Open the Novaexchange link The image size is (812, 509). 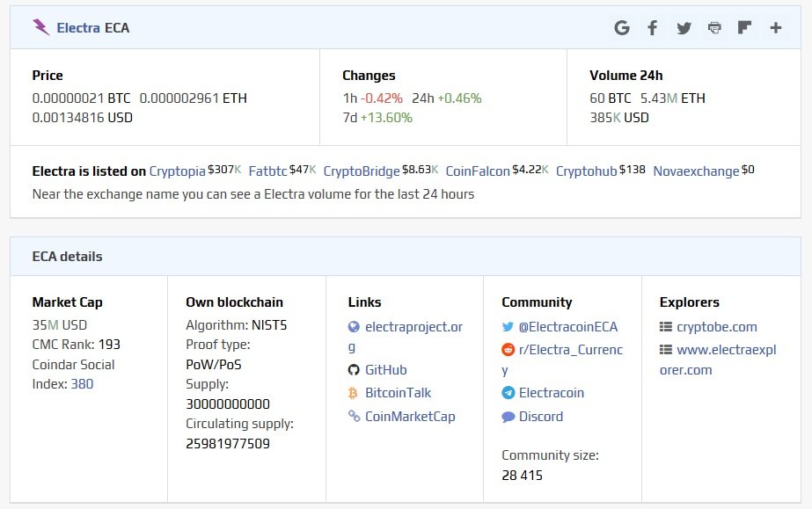pyautogui.click(x=696, y=171)
